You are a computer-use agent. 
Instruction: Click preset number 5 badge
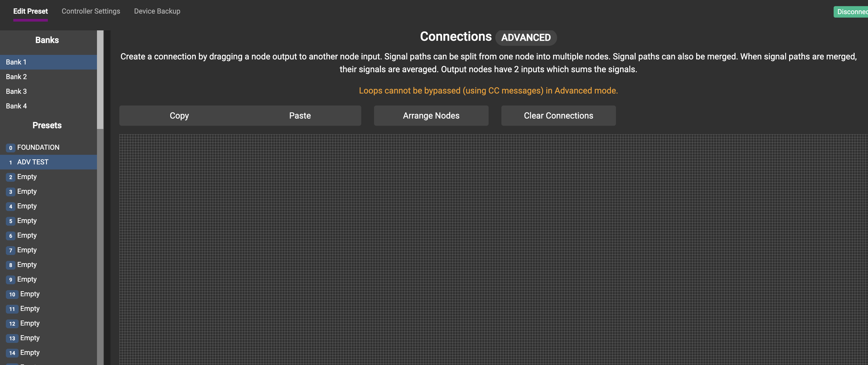click(x=10, y=221)
